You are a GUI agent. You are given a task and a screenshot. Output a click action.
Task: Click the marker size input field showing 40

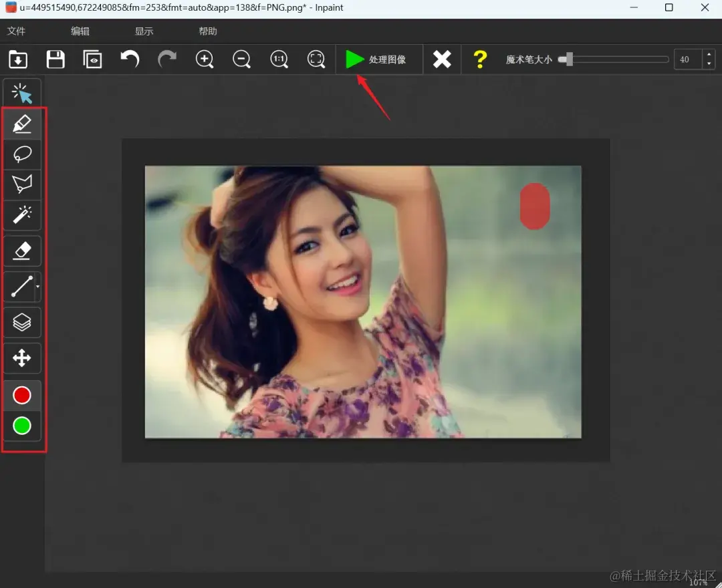point(687,59)
